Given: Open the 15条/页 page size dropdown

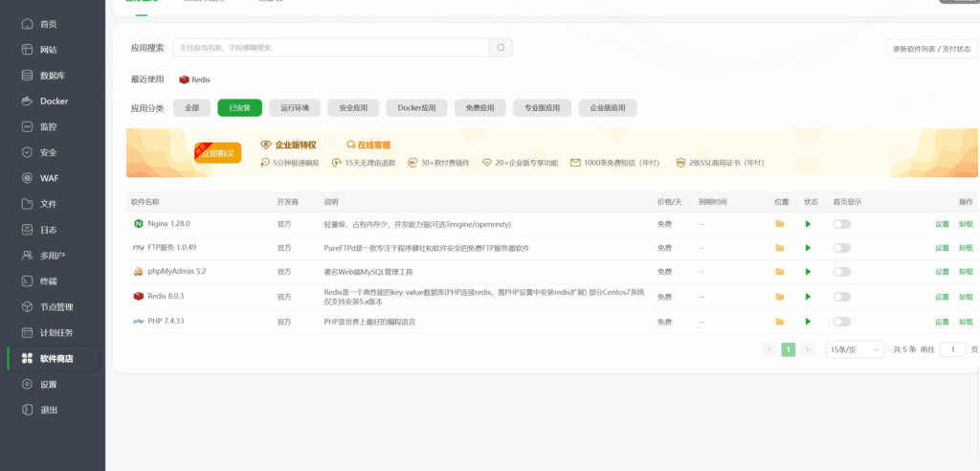Looking at the screenshot, I should 855,349.
